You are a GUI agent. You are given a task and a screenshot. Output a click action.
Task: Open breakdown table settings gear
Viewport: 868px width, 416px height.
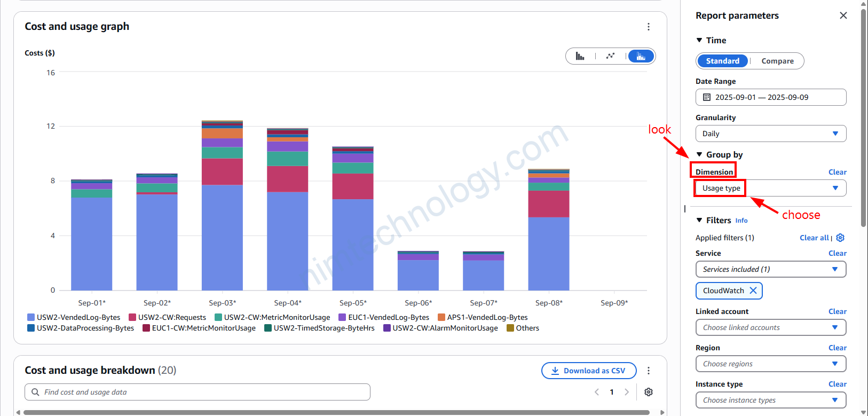(x=648, y=392)
